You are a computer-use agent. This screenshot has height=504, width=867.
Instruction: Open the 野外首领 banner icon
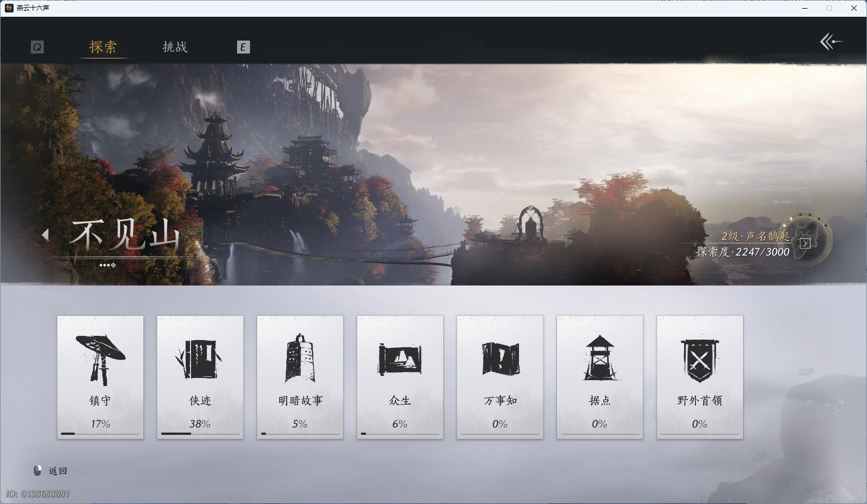(x=699, y=358)
